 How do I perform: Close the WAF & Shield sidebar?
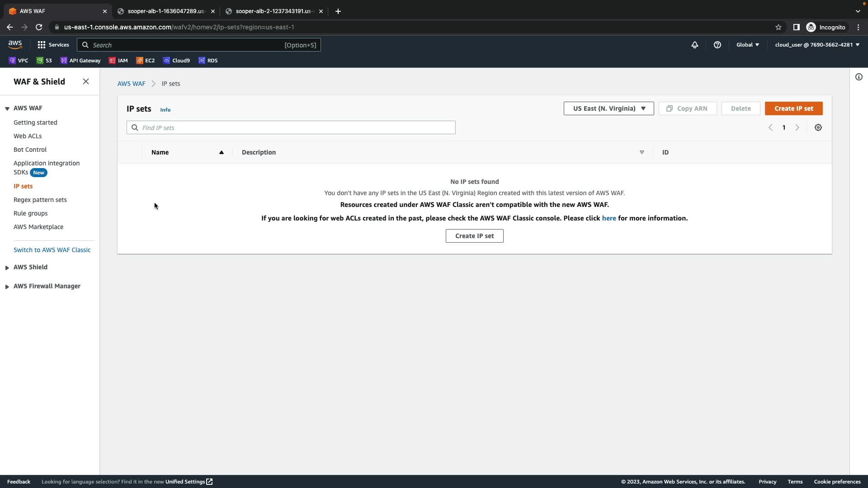pyautogui.click(x=86, y=82)
